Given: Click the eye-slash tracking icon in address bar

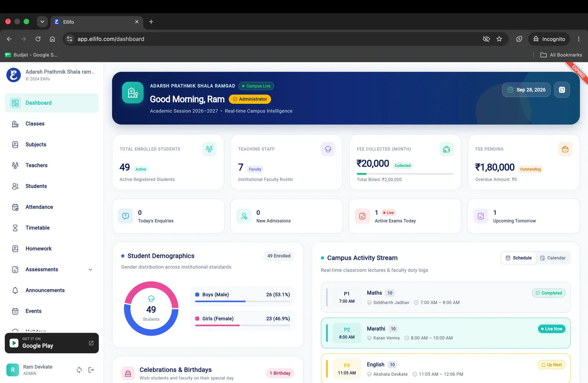Looking at the screenshot, I should click(x=486, y=39).
